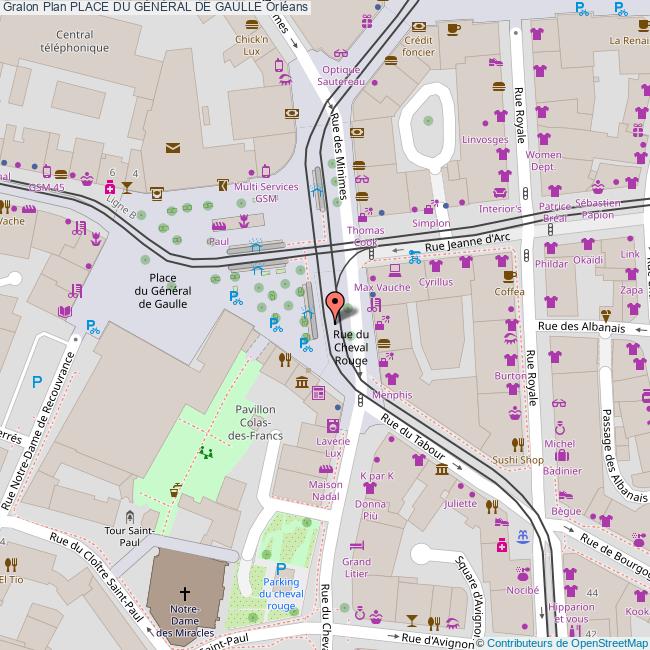Click the Parking du cheval rouge P icon
650x650 pixels.
tap(281, 568)
